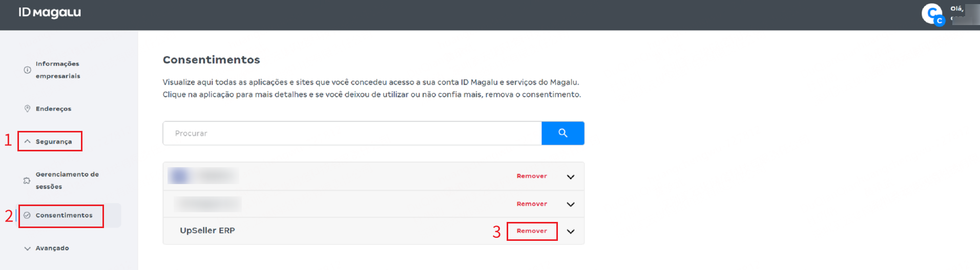Screen dimensions: 980x270
Task: Collapse the Segurança section chevron
Action: pos(28,142)
